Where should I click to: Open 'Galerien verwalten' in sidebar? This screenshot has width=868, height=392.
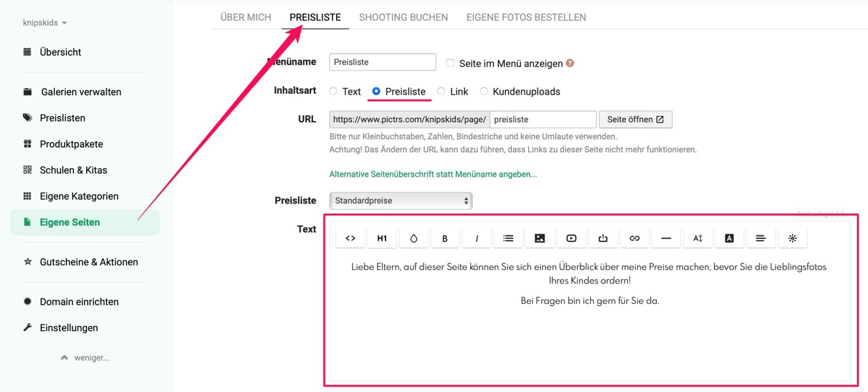[80, 92]
